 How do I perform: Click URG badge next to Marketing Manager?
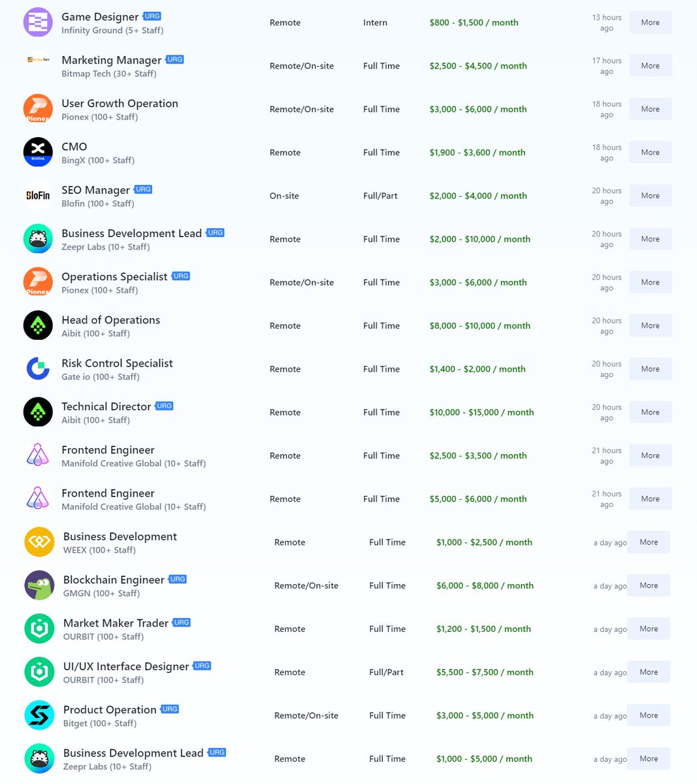click(x=174, y=59)
